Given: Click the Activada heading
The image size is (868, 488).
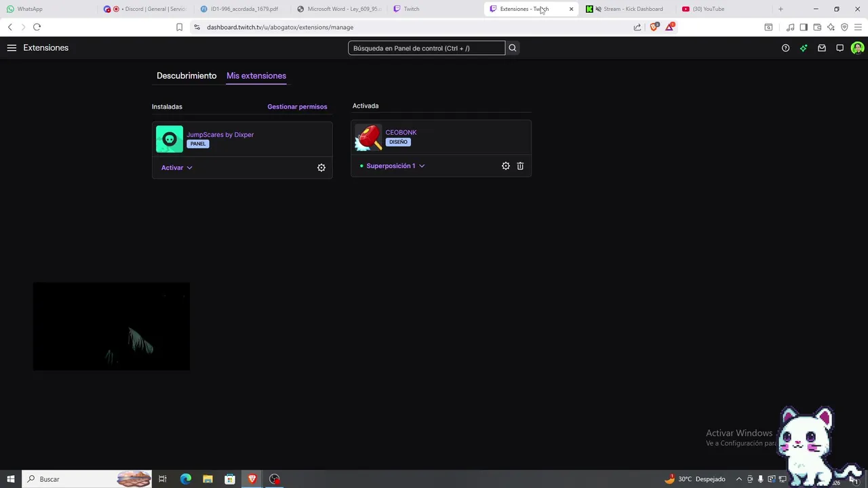Looking at the screenshot, I should pyautogui.click(x=366, y=106).
